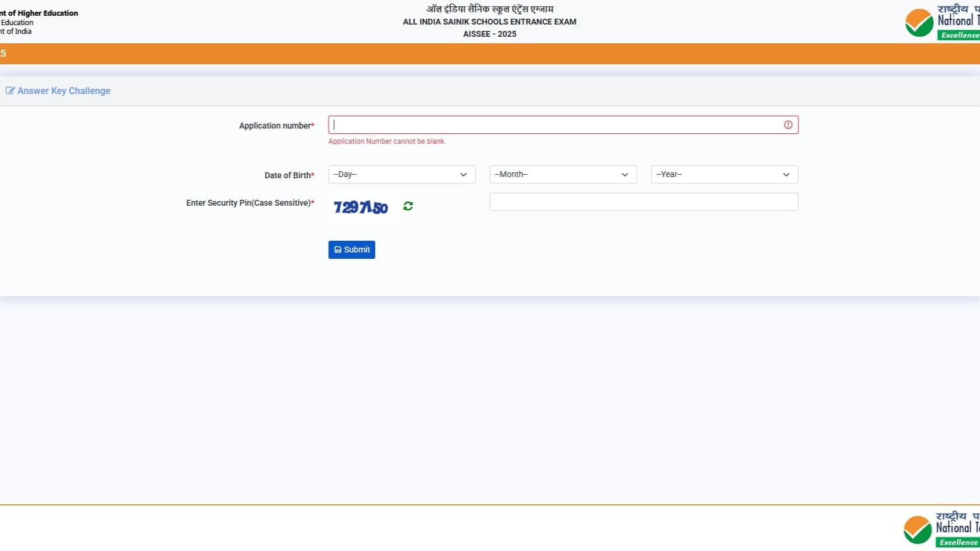This screenshot has width=980, height=551.
Task: Click the orange navigation bar
Action: 490,54
